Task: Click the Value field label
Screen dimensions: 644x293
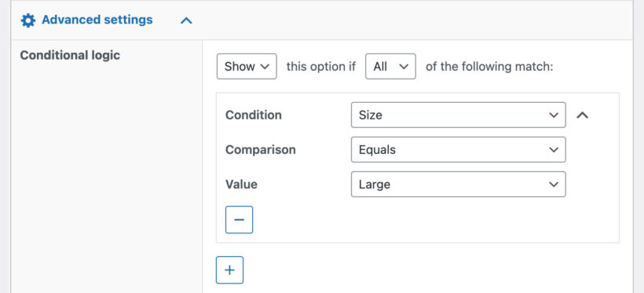Action: tap(242, 184)
